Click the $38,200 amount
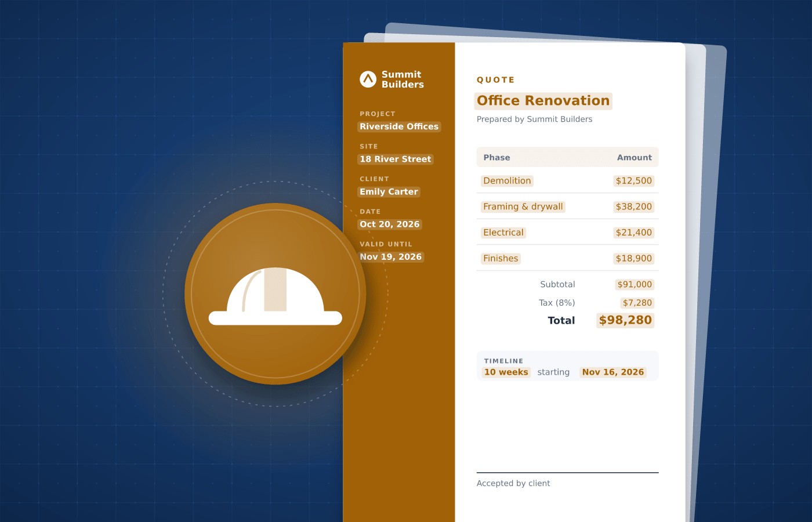Viewport: 812px width, 522px height. pyautogui.click(x=634, y=206)
